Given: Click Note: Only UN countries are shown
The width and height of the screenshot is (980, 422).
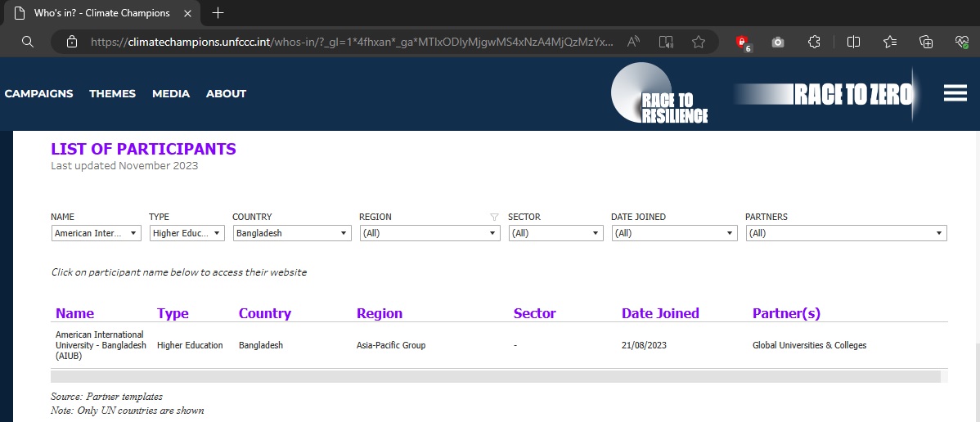Looking at the screenshot, I should click(128, 410).
